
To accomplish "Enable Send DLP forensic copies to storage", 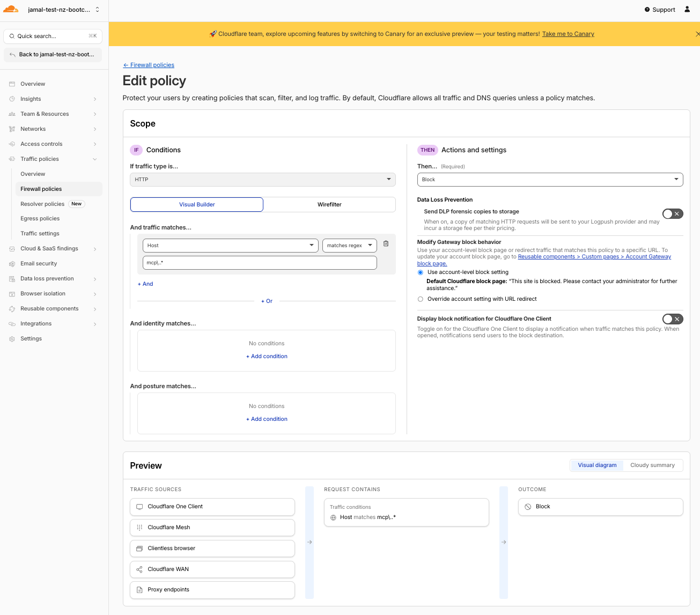I will [673, 214].
